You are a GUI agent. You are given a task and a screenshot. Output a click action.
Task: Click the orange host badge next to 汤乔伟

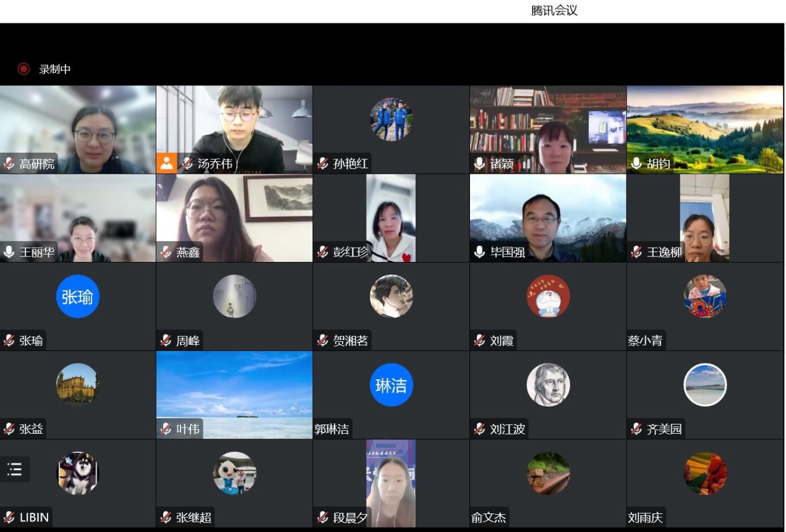[166, 164]
